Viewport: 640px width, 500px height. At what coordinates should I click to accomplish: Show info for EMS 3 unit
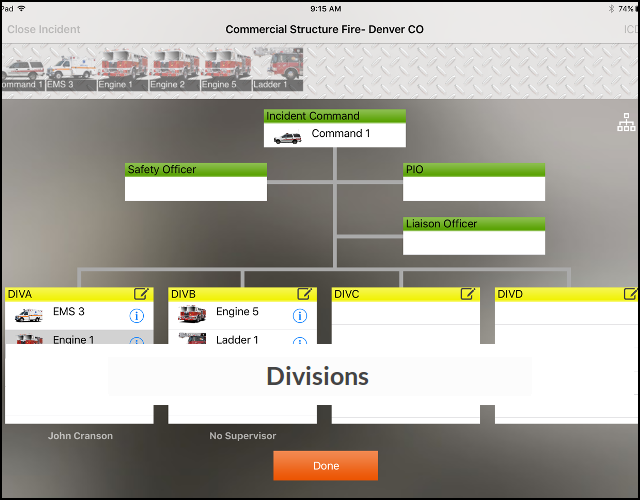tap(137, 316)
